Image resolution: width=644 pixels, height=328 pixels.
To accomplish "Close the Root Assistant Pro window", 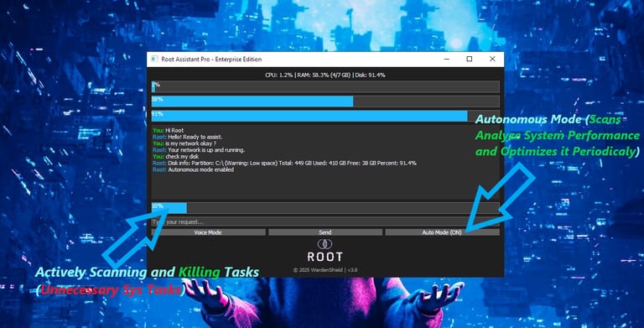I will tap(492, 60).
